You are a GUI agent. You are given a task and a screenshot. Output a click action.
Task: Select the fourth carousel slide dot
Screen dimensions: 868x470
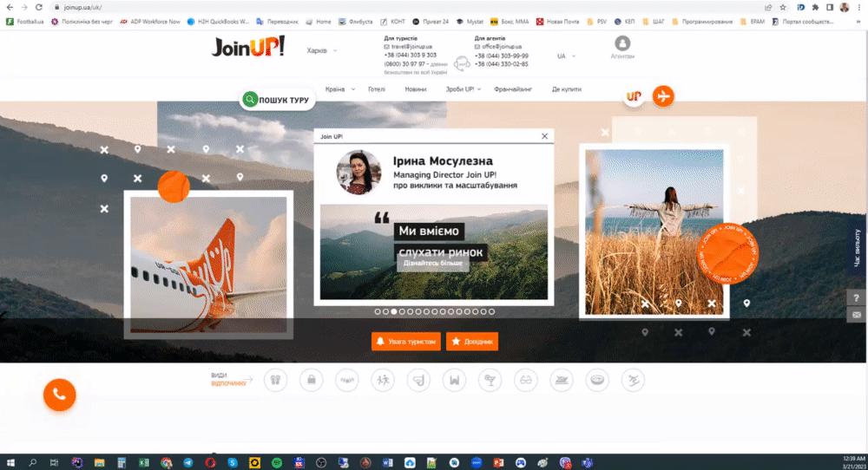coord(402,312)
